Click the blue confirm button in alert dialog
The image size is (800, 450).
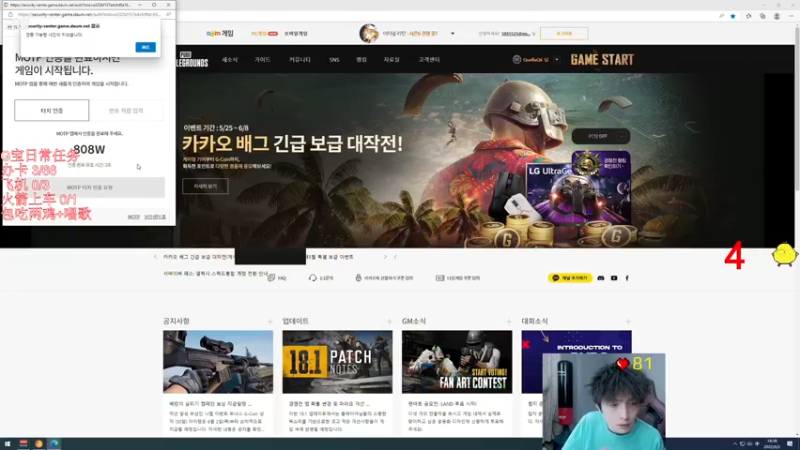[x=145, y=47]
